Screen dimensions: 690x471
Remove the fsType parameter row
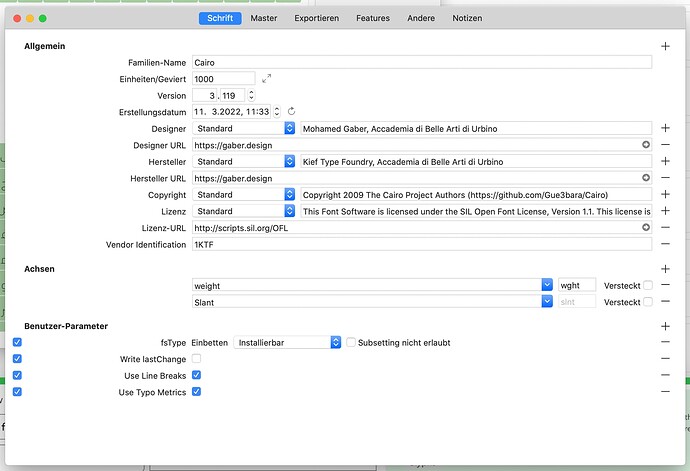[665, 342]
